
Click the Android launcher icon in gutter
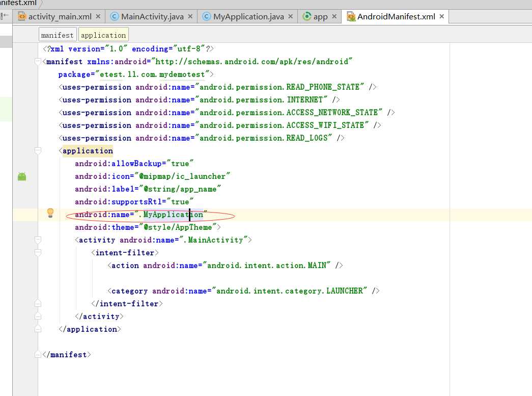(22, 176)
